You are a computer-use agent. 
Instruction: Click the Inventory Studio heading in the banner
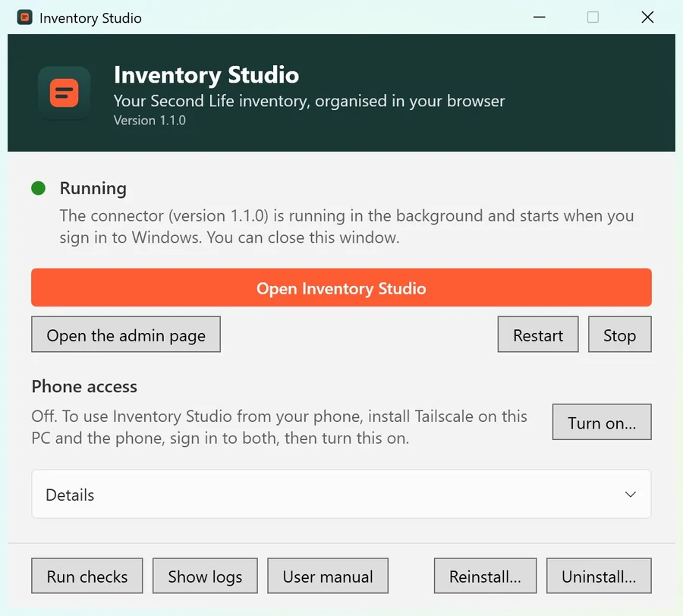pos(206,75)
